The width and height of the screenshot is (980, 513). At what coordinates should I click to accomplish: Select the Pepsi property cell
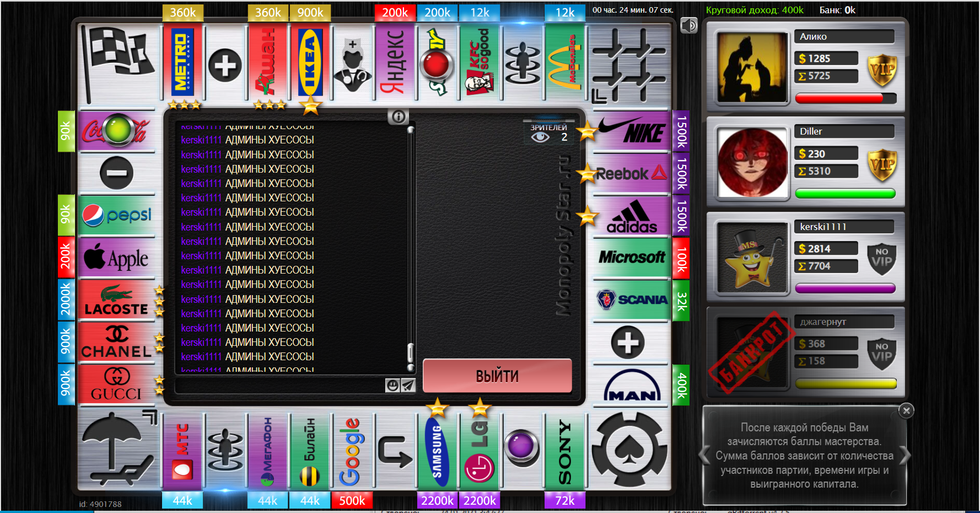(116, 215)
